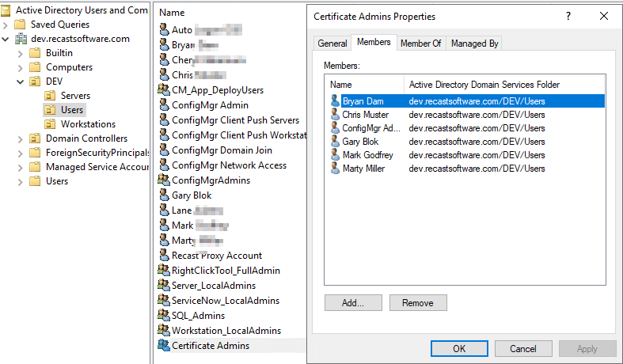
Task: Click the CM_App_DeployUsers group icon
Action: (x=164, y=90)
